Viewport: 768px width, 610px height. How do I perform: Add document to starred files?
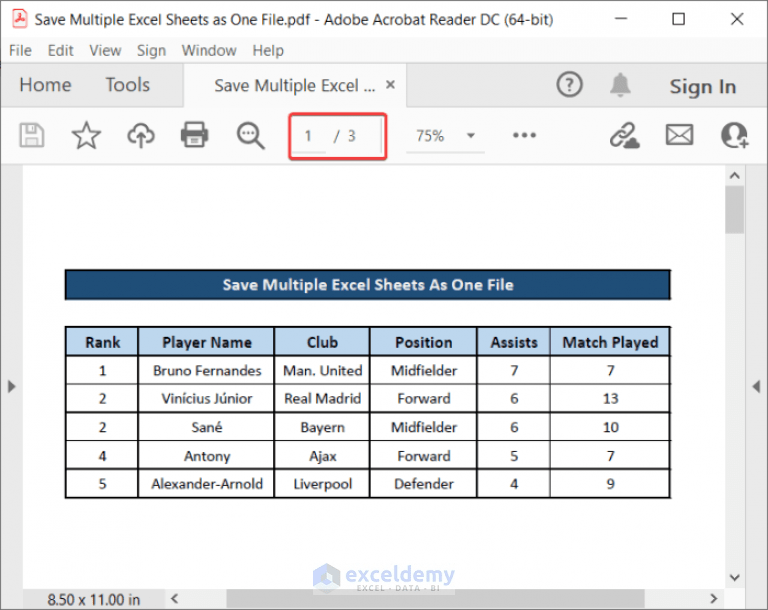click(x=86, y=135)
